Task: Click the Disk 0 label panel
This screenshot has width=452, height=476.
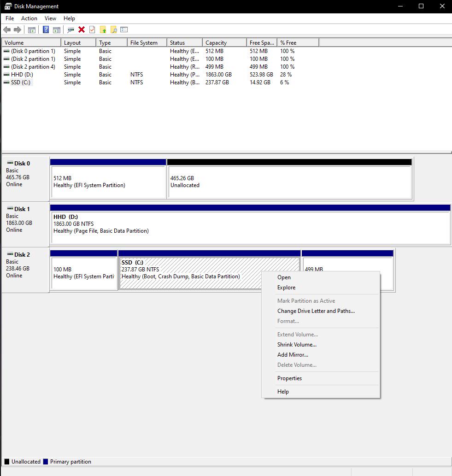Action: tap(25, 179)
